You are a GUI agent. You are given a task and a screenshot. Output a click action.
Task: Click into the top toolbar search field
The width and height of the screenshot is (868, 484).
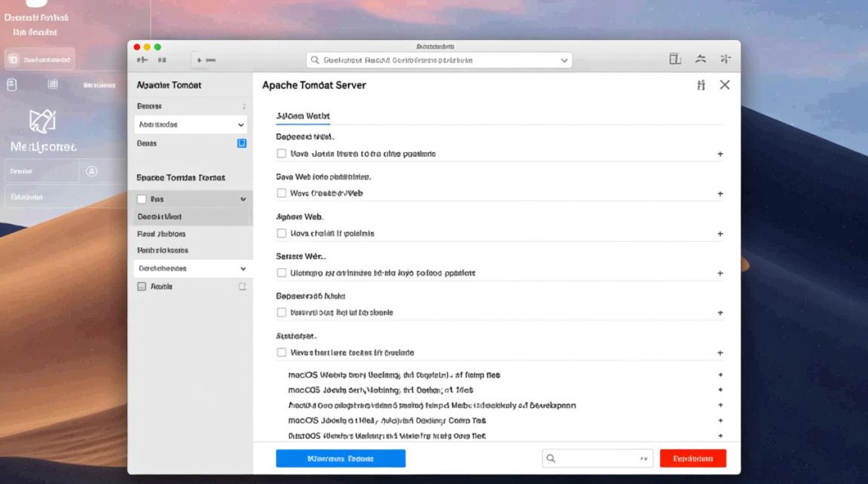[x=433, y=60]
